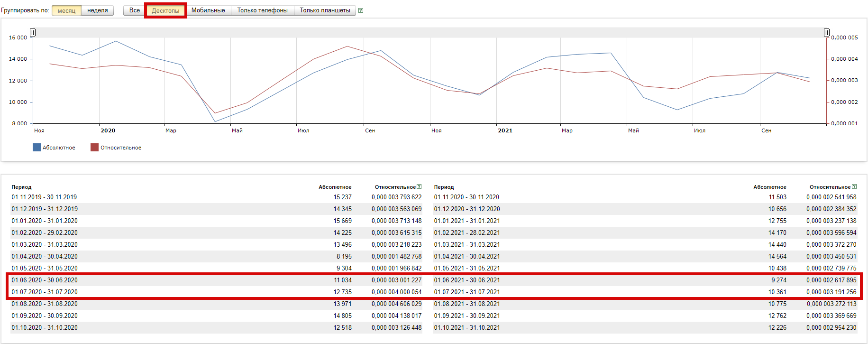
Task: Click the Относительное legend label
Action: (x=121, y=148)
